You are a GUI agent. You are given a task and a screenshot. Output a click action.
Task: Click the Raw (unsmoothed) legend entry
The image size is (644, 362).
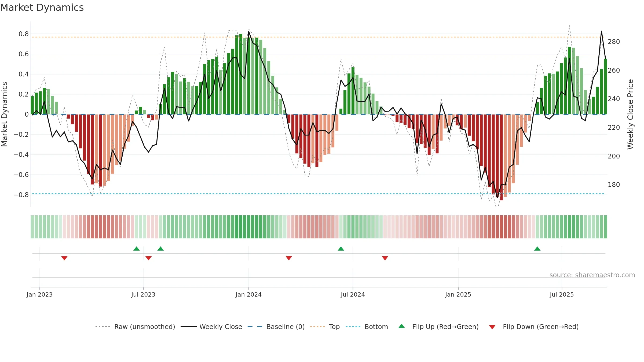coord(135,327)
